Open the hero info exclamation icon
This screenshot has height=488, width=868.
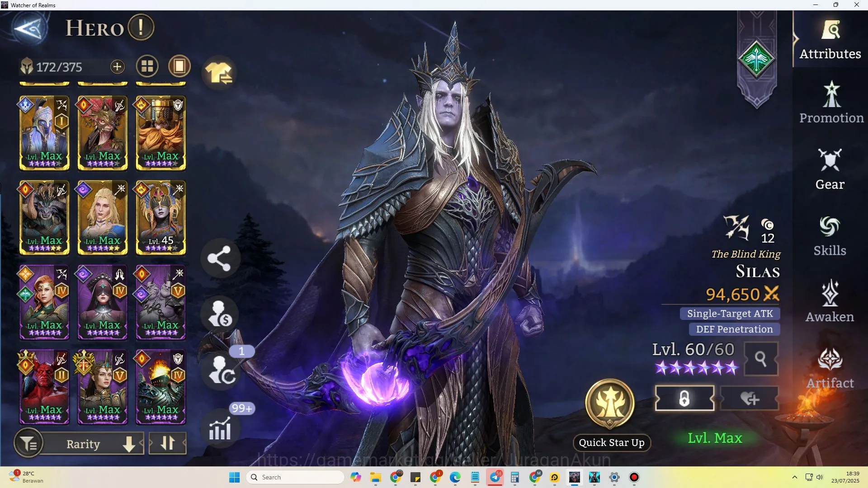click(141, 28)
